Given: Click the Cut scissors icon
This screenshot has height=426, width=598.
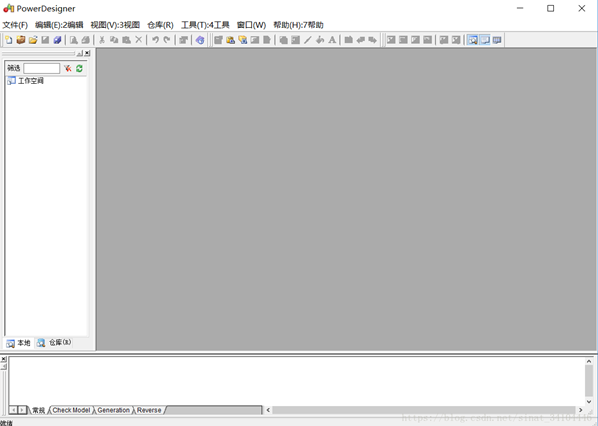Looking at the screenshot, I should 102,40.
